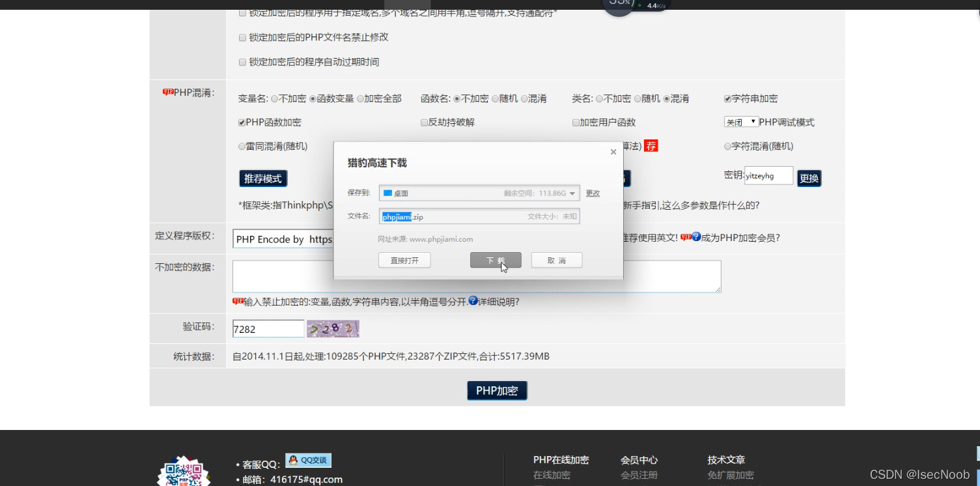
Task: Click inside the 验证码 input field
Action: tap(267, 328)
